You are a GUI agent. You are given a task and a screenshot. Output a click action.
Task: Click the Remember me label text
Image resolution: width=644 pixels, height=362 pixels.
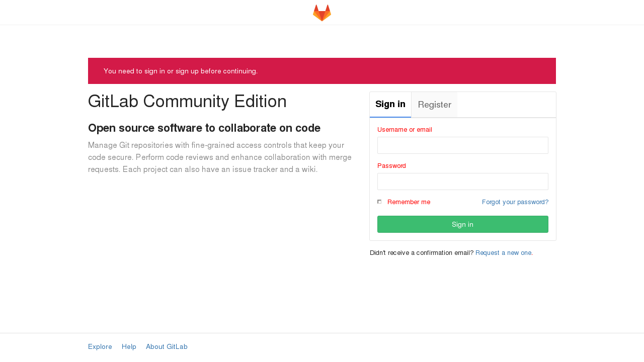point(409,202)
